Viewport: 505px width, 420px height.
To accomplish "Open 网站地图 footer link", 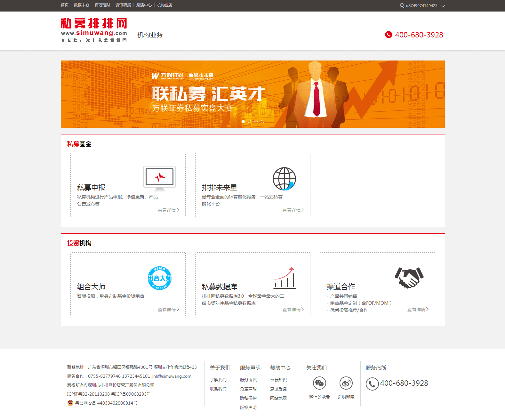I will click(x=278, y=398).
